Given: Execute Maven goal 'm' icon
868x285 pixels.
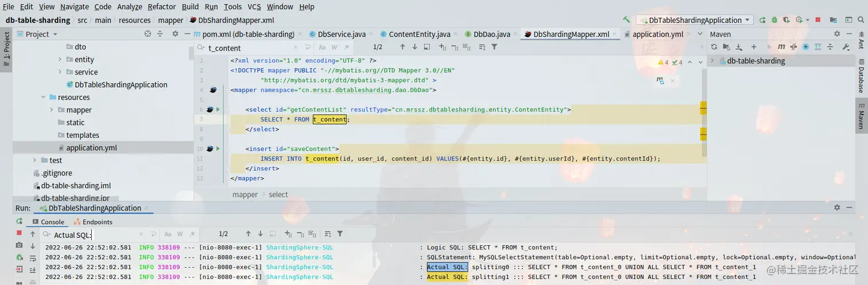Looking at the screenshot, I should coord(781,47).
